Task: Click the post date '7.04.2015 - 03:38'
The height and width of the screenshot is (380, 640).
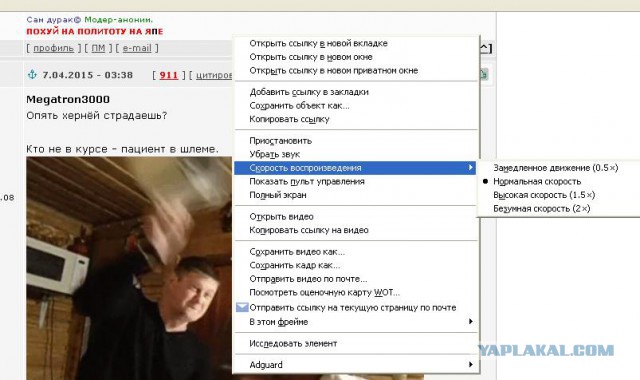Action: click(x=87, y=75)
